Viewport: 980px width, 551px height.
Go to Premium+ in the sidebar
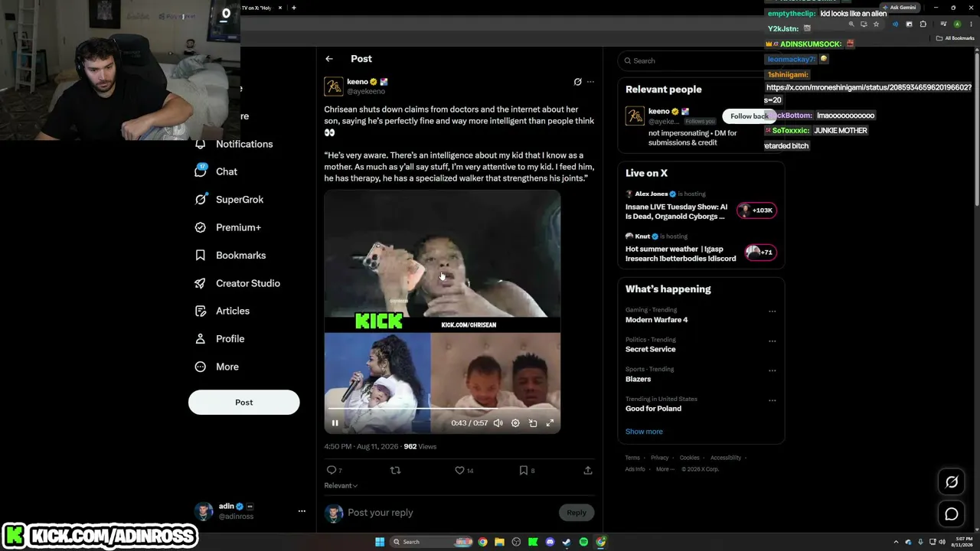pyautogui.click(x=228, y=227)
